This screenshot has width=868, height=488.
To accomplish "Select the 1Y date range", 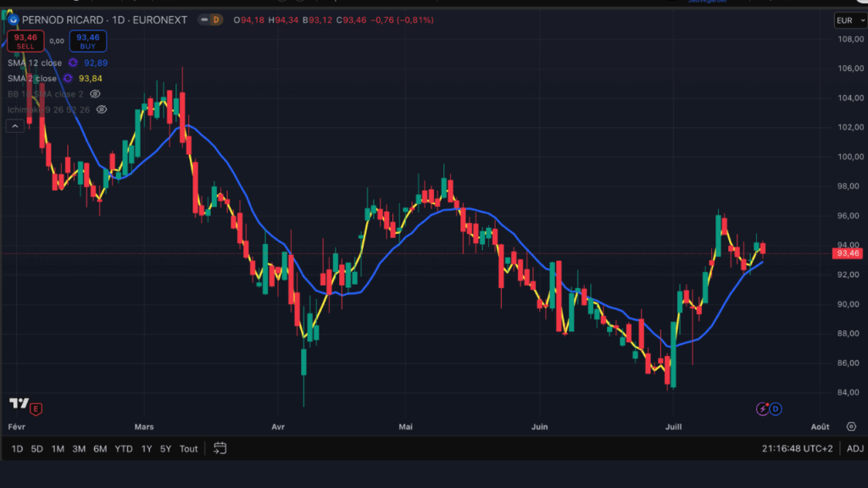I will (146, 449).
